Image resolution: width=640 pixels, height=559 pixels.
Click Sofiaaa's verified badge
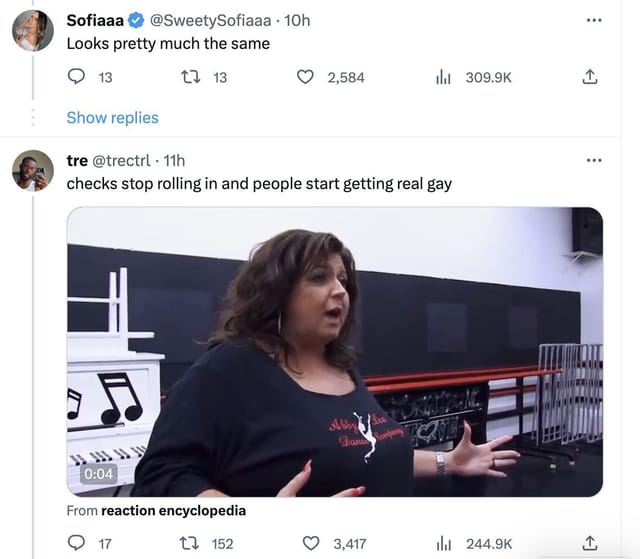pyautogui.click(x=136, y=20)
